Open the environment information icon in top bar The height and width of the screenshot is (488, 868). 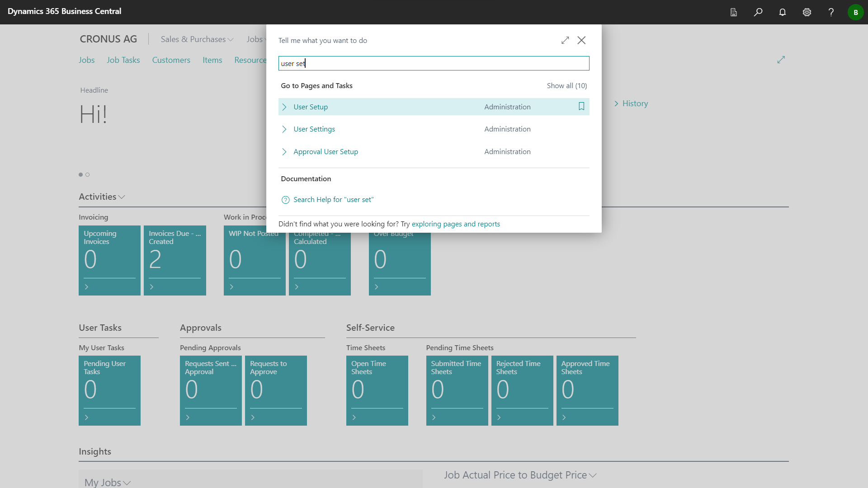click(x=734, y=12)
